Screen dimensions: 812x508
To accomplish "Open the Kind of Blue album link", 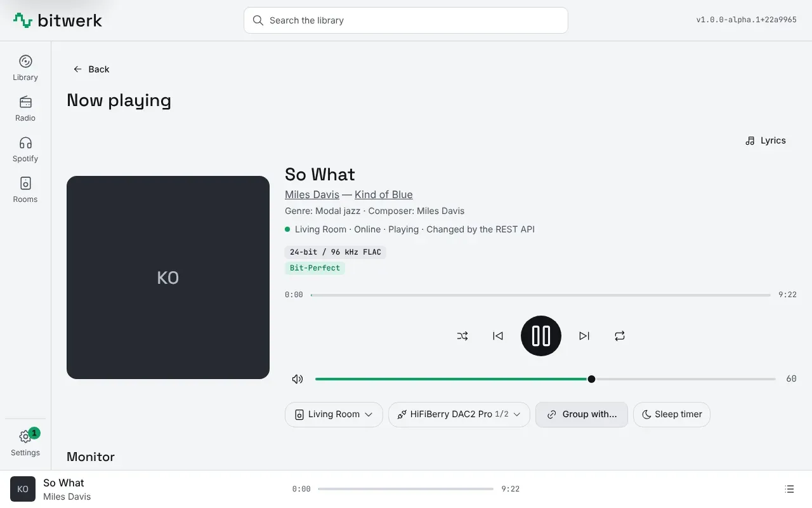I will click(x=384, y=194).
